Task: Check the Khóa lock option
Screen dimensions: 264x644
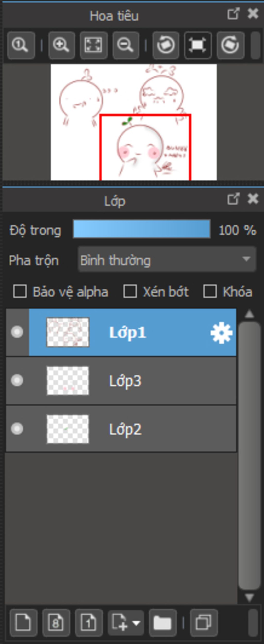Action: tap(210, 291)
